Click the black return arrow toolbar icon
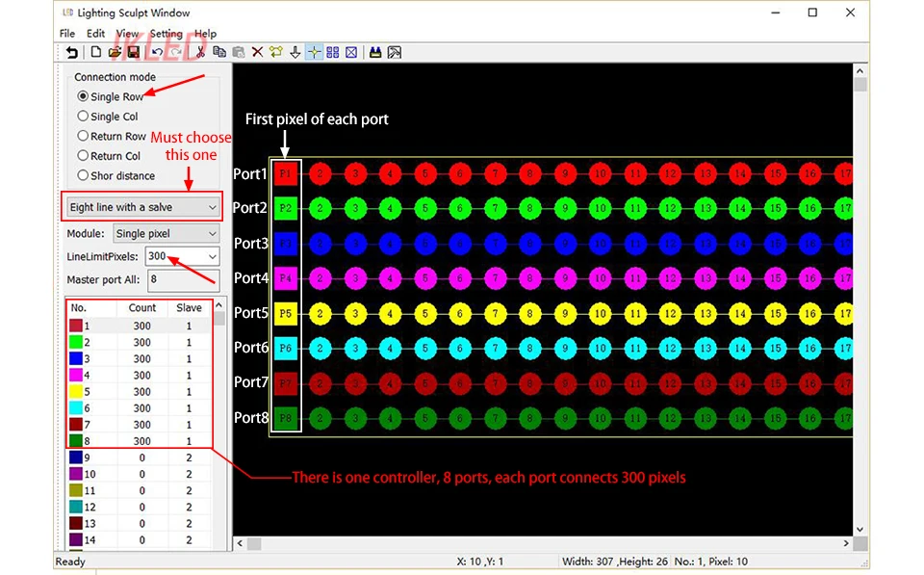The height and width of the screenshot is (575, 924). point(72,52)
